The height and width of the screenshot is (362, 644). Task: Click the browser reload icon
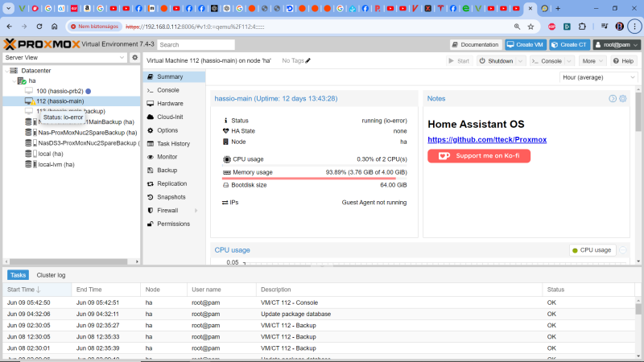pyautogui.click(x=39, y=27)
